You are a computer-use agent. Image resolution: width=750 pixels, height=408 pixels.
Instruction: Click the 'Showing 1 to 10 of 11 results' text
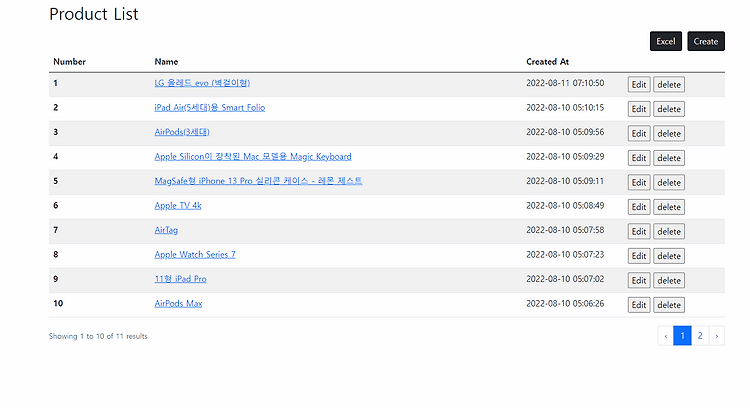[98, 336]
